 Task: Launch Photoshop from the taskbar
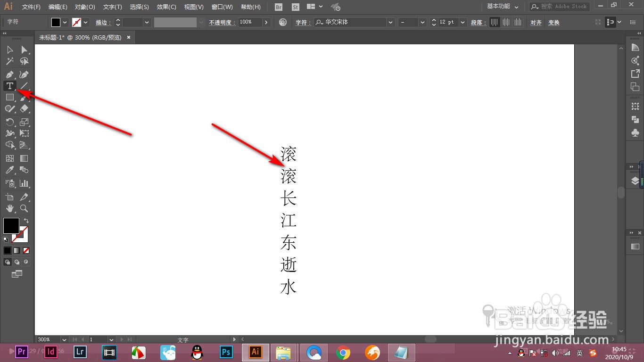coord(226,352)
